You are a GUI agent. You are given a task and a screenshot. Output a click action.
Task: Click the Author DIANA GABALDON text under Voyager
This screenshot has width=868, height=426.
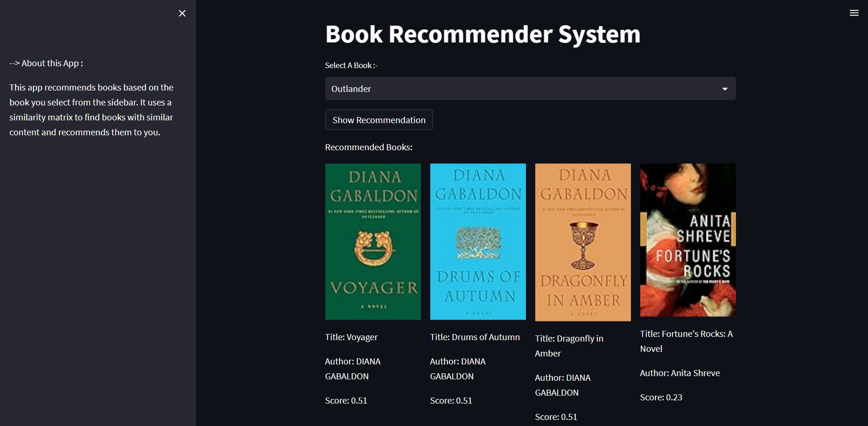353,369
